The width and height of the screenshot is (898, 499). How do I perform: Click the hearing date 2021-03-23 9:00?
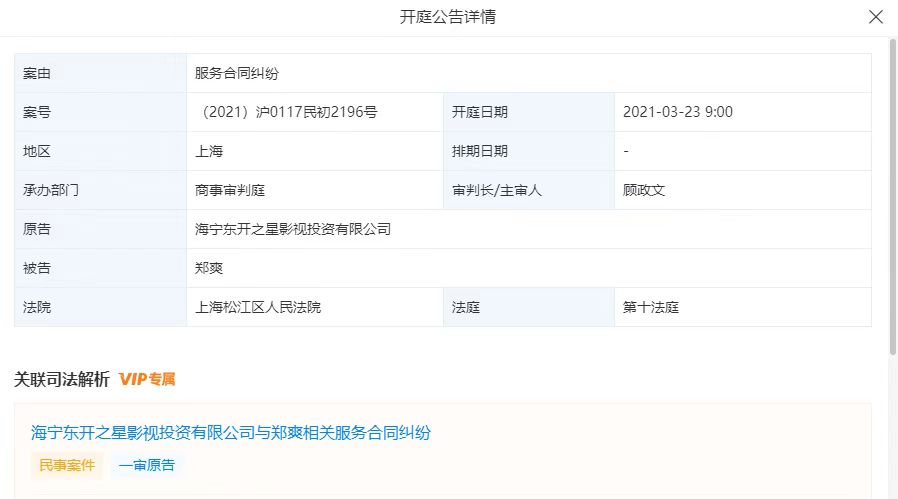(677, 112)
